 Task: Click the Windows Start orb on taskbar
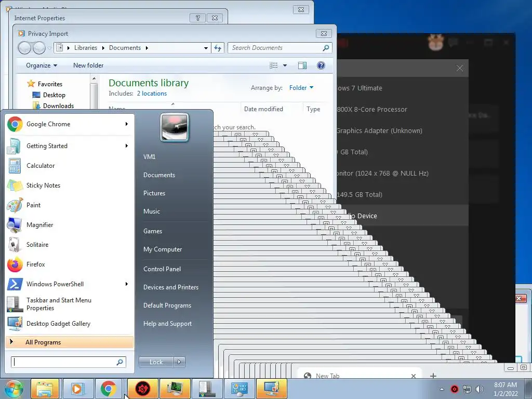14,389
